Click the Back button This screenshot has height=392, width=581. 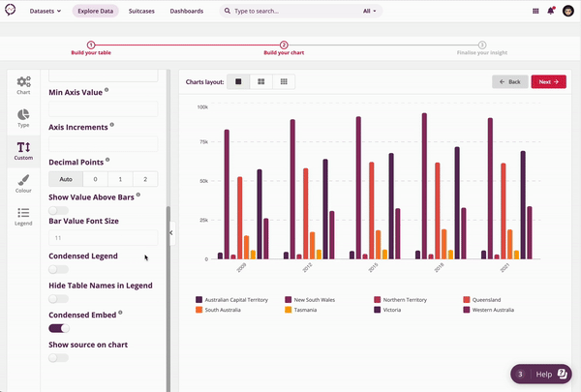coord(509,82)
